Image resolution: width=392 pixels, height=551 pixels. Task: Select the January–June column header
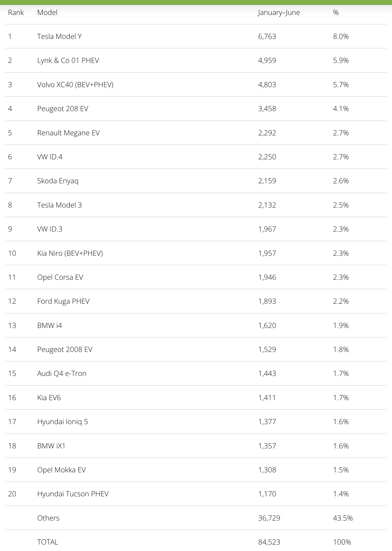(x=279, y=12)
